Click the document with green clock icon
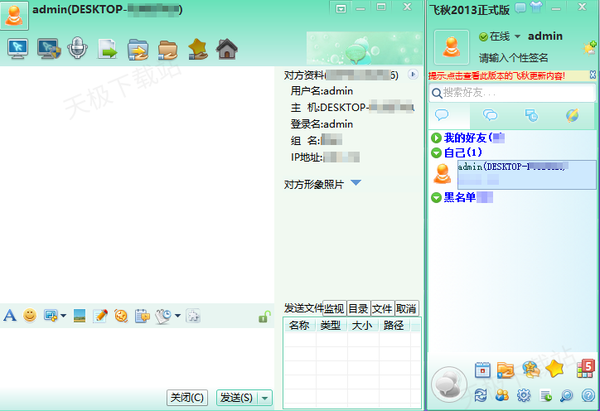Viewport: 600px width, 411px height. coord(546,395)
